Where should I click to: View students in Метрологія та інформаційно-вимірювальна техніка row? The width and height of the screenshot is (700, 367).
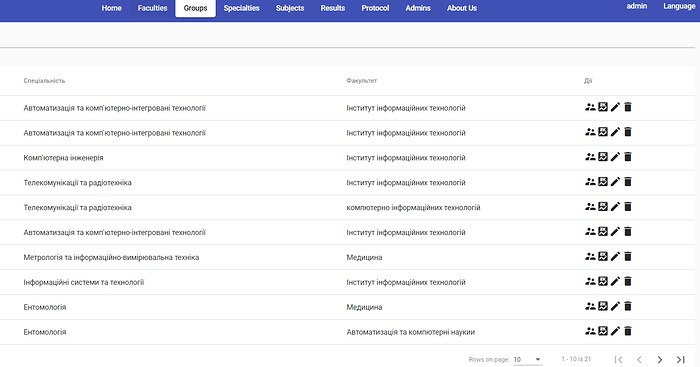click(590, 257)
